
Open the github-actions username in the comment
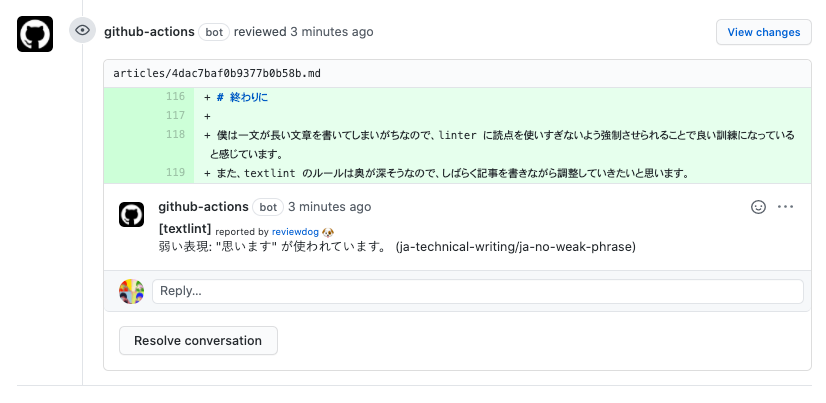203,207
